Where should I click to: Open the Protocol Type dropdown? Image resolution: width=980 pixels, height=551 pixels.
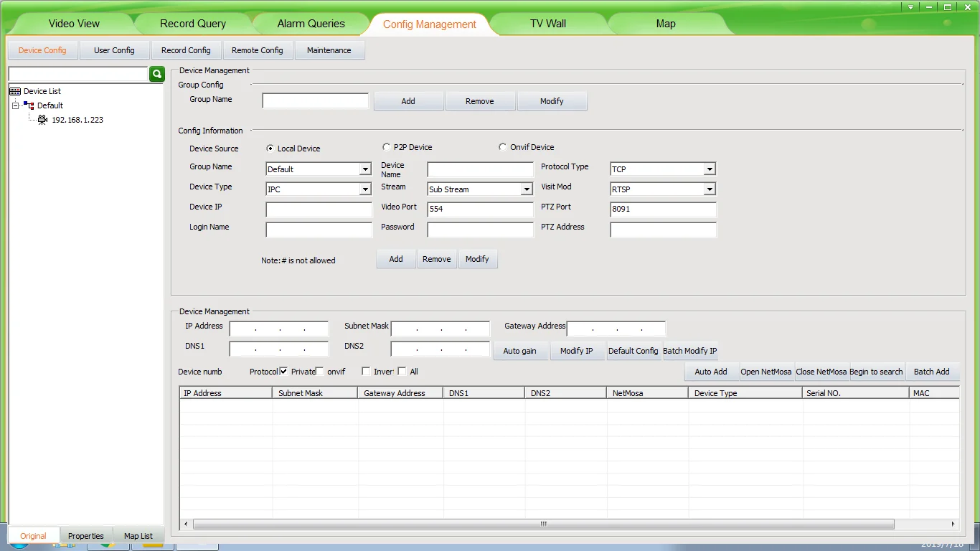709,169
